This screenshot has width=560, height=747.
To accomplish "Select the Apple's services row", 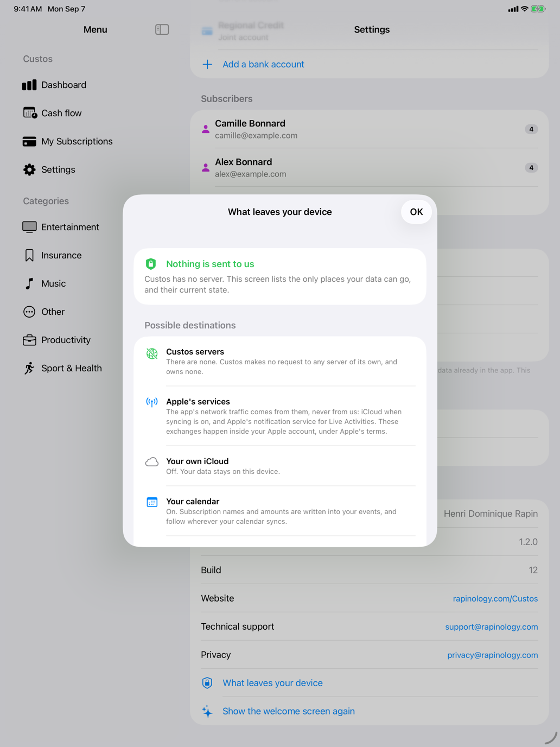I will (280, 416).
